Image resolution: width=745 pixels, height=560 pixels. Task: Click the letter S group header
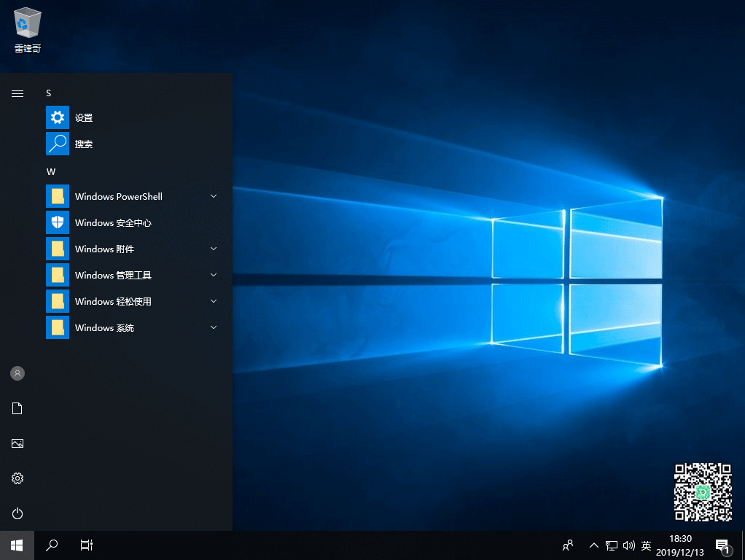49,93
